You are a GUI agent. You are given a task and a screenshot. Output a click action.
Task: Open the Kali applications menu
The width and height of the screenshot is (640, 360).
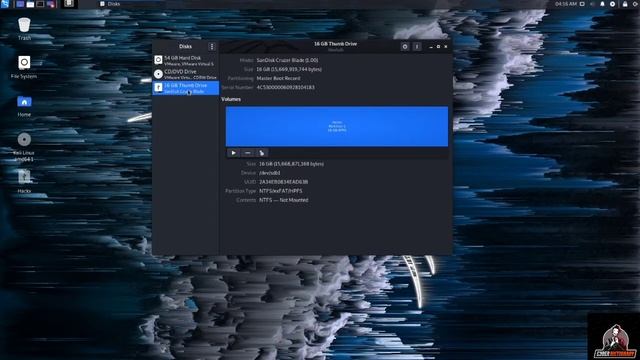coord(4,4)
